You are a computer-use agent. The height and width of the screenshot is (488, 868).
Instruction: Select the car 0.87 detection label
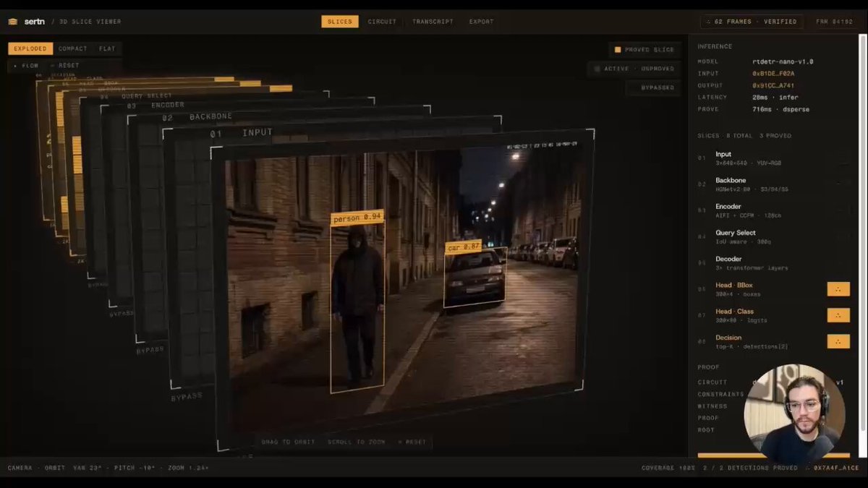click(463, 247)
